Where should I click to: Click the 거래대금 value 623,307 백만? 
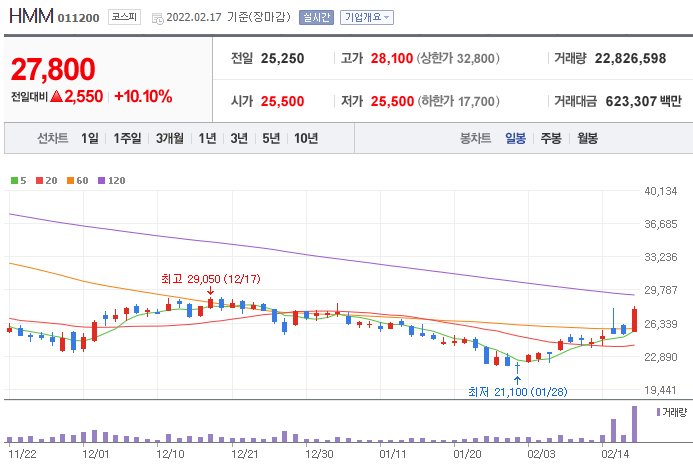(644, 101)
